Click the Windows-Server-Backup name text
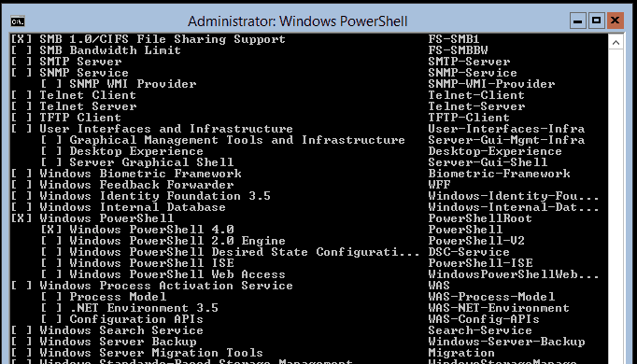This screenshot has width=637, height=364. pos(506,342)
